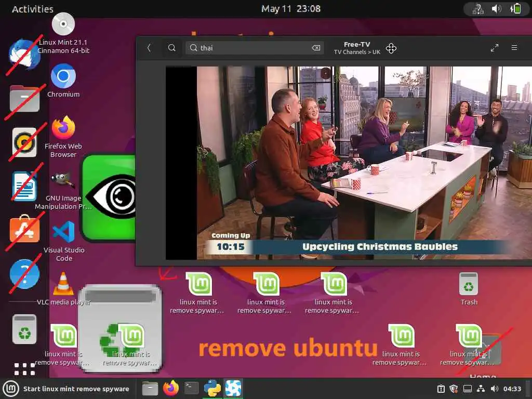Click the flower-shaped provider icon next to Free-TV
Image resolution: width=532 pixels, height=399 pixels.
pyautogui.click(x=391, y=48)
